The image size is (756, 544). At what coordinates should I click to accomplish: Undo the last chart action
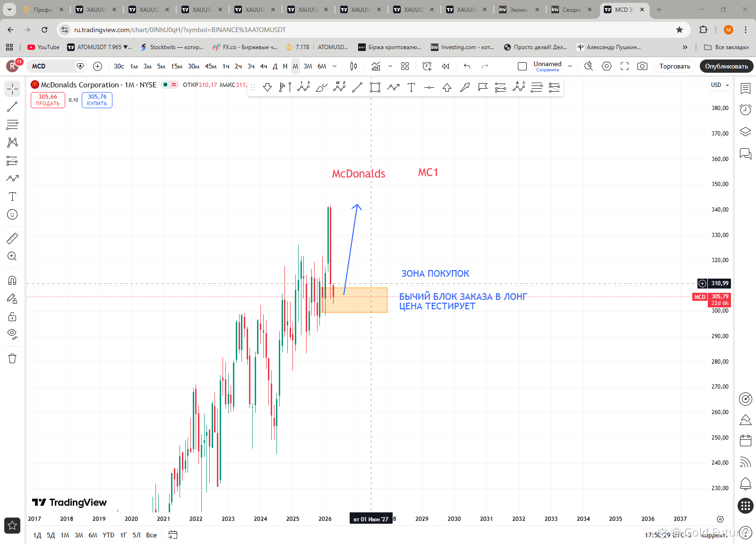(467, 66)
